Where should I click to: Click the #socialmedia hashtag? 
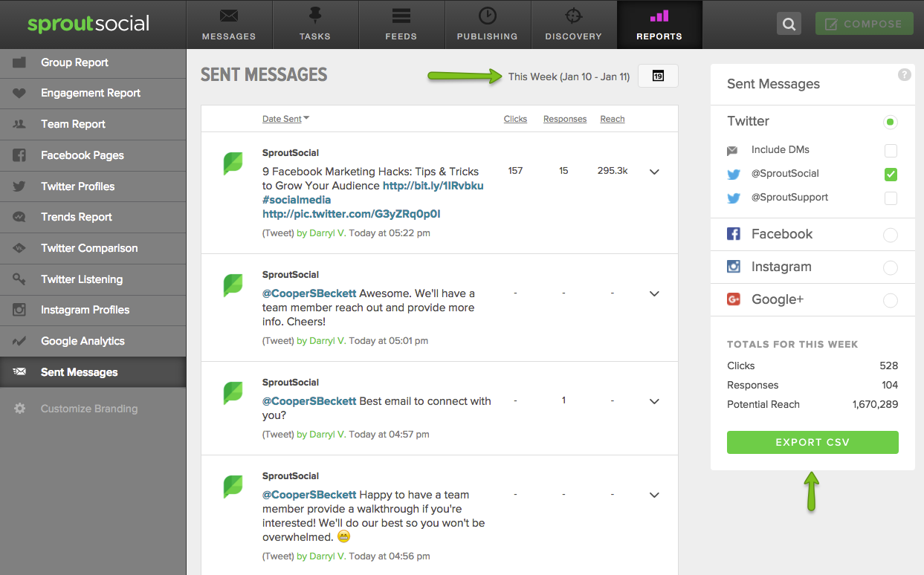pos(297,200)
